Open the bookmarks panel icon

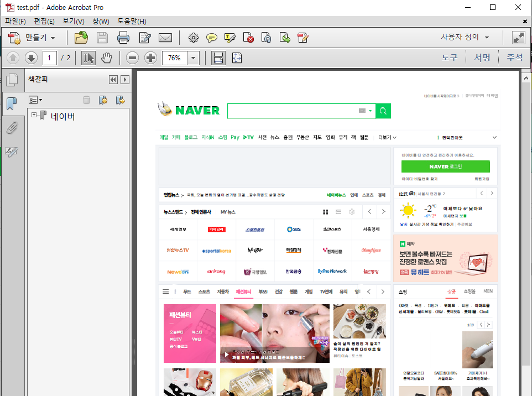[12, 103]
